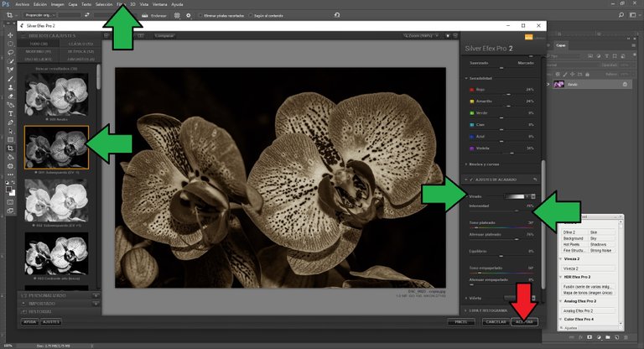This screenshot has height=349, width=644.
Task: Click the layer fx styles icon
Action: coord(581,337)
